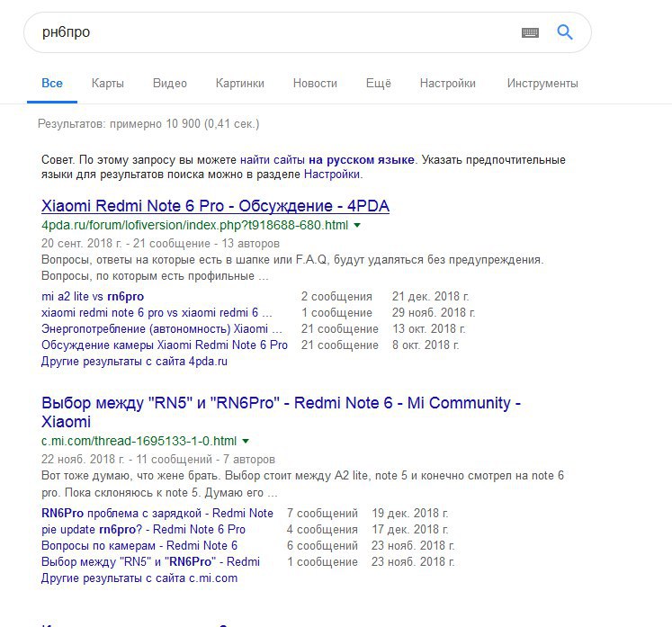Image resolution: width=672 pixels, height=627 pixels.
Task: Open the 'Выбор между "RN5" и "RN6Pro" - Redmi' sublink
Action: tap(150, 562)
